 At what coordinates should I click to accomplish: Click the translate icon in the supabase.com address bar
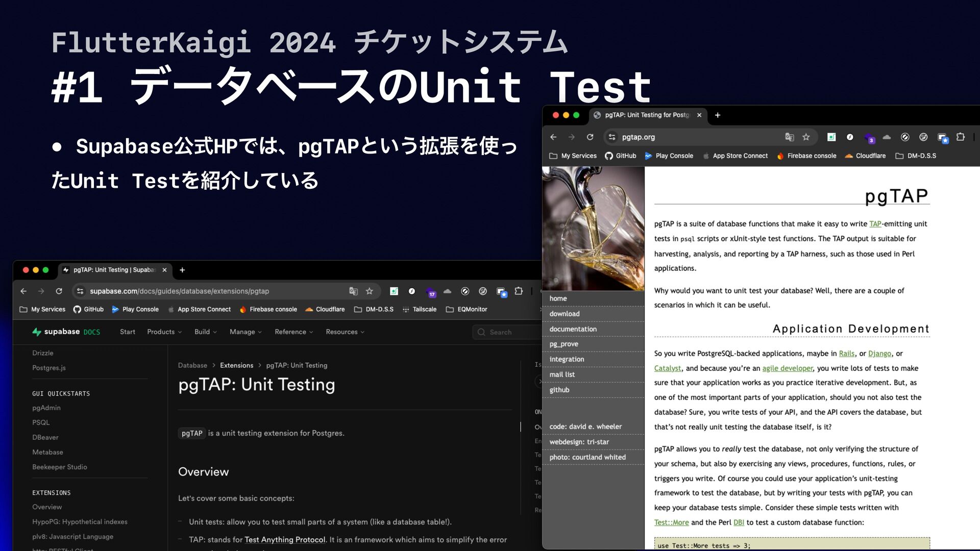tap(353, 291)
